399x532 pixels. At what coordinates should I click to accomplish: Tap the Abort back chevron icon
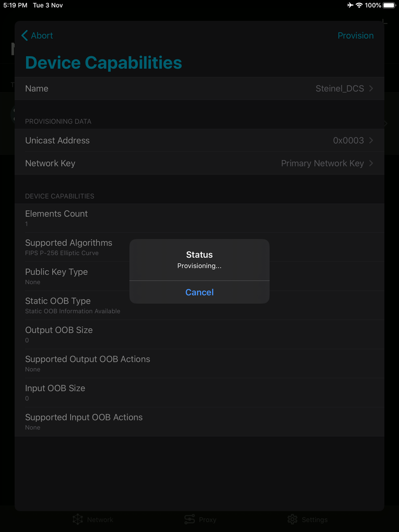pos(25,35)
